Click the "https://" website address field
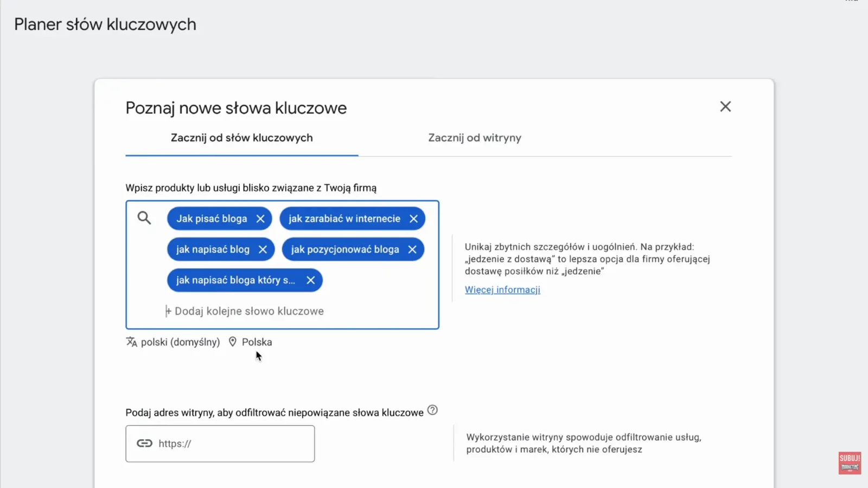The height and width of the screenshot is (488, 868). [220, 444]
